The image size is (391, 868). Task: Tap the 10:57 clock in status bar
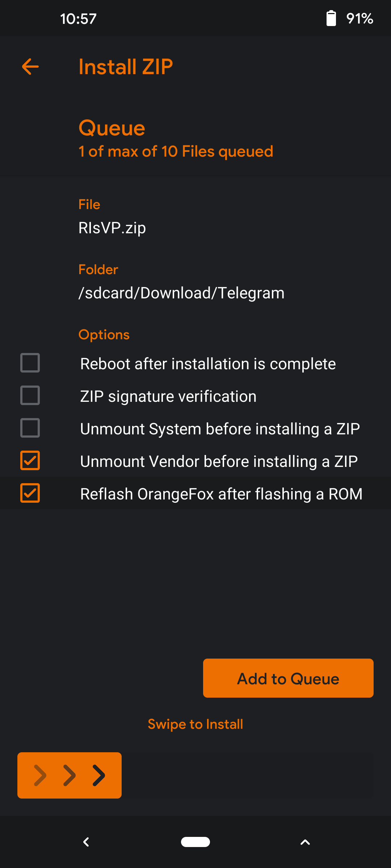(78, 19)
